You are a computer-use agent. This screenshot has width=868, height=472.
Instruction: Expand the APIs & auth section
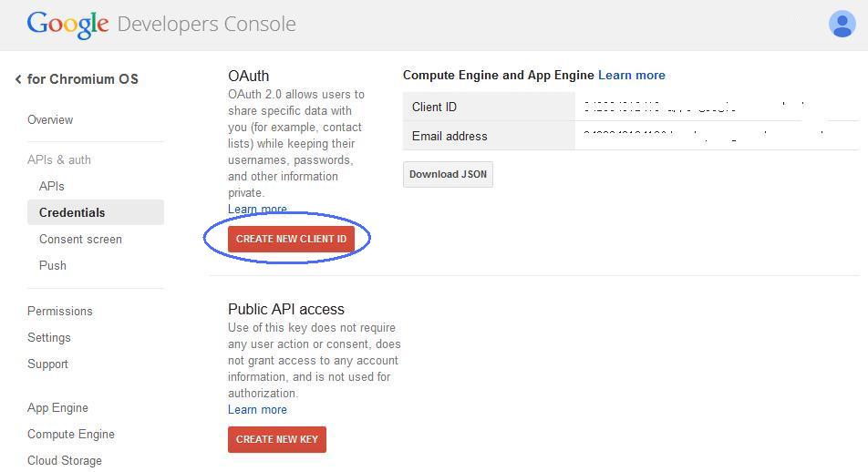(59, 159)
